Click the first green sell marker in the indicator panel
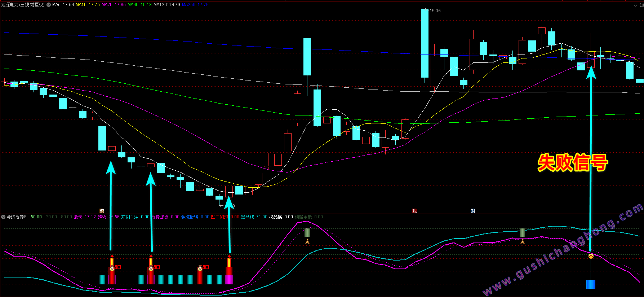 (307, 232)
